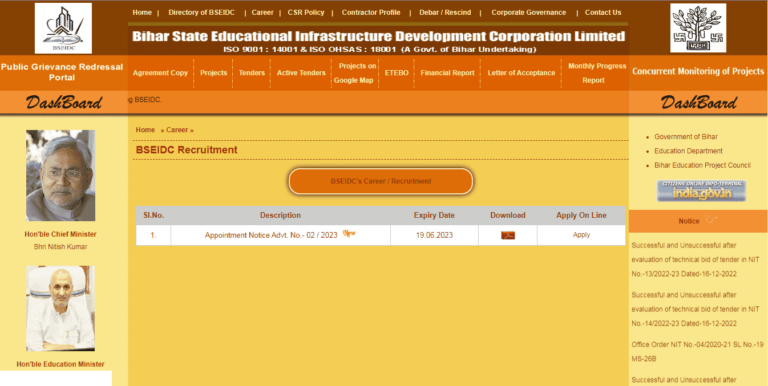Click the Sl.No. column header
The width and height of the screenshot is (768, 386).
tap(153, 216)
